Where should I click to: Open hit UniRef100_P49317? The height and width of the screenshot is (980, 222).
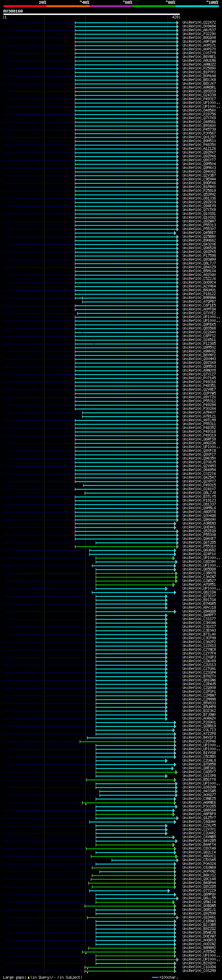pyautogui.click(x=199, y=99)
